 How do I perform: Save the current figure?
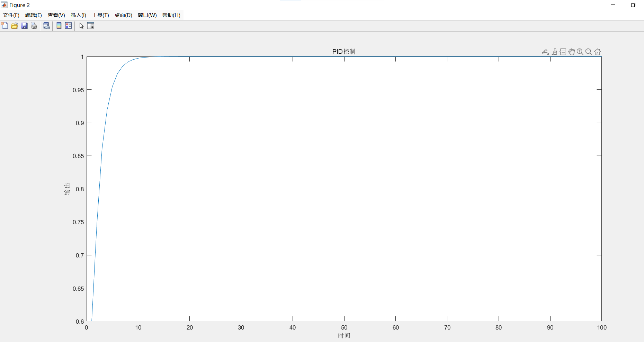(24, 26)
